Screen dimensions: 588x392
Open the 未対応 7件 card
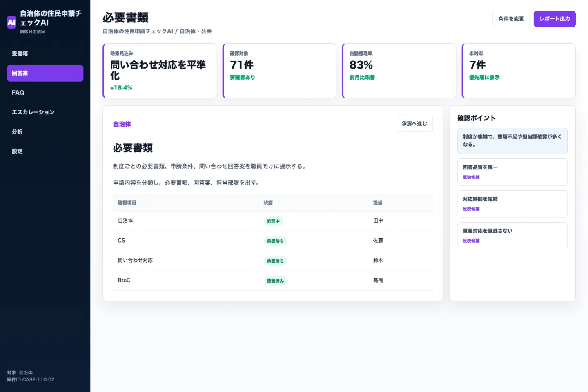tap(519, 71)
